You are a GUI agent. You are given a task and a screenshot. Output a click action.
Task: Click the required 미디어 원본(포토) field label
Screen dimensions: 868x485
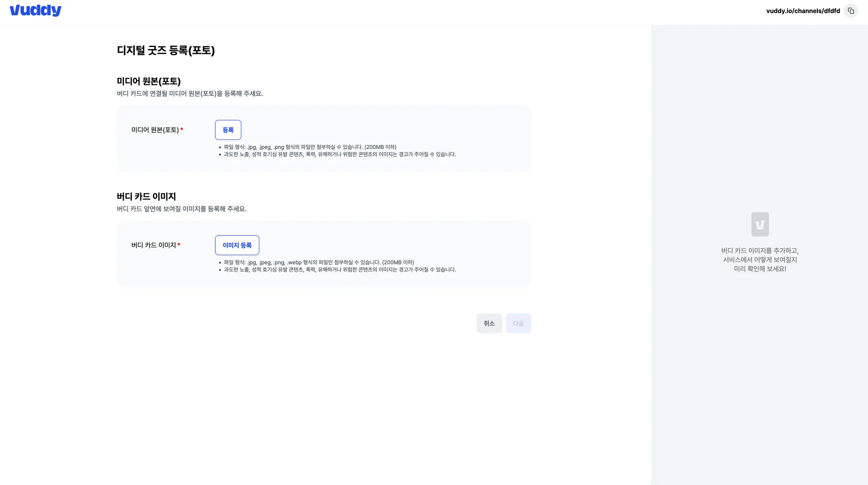coord(155,130)
